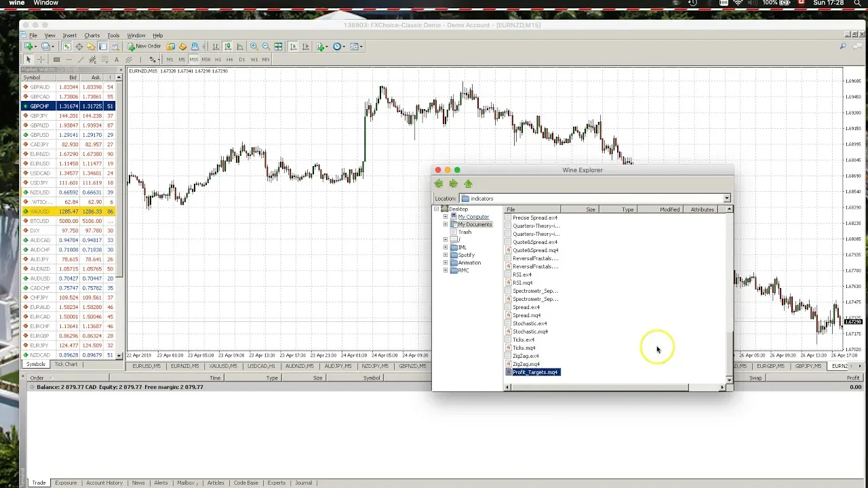Select the crosshair cursor tool
868x488 pixels.
coord(41,60)
